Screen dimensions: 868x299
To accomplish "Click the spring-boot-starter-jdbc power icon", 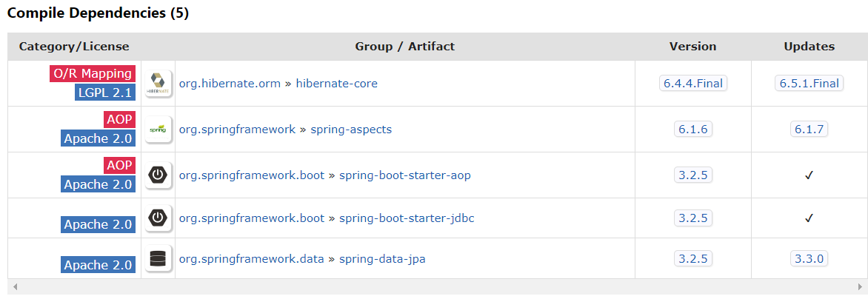I will coord(158,218).
